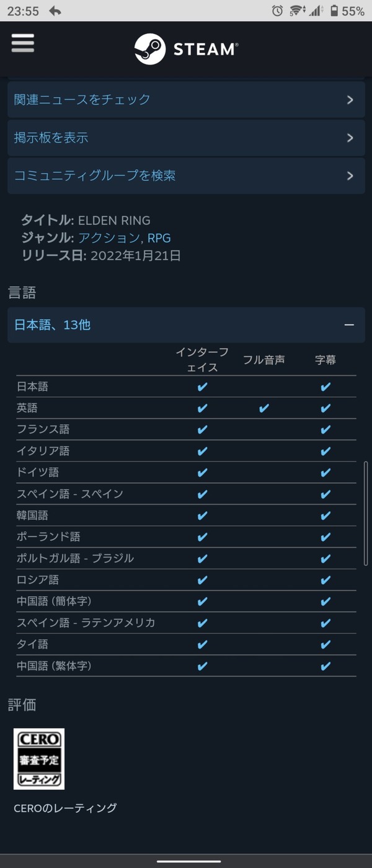Tap the battery indicator icon

click(x=334, y=11)
